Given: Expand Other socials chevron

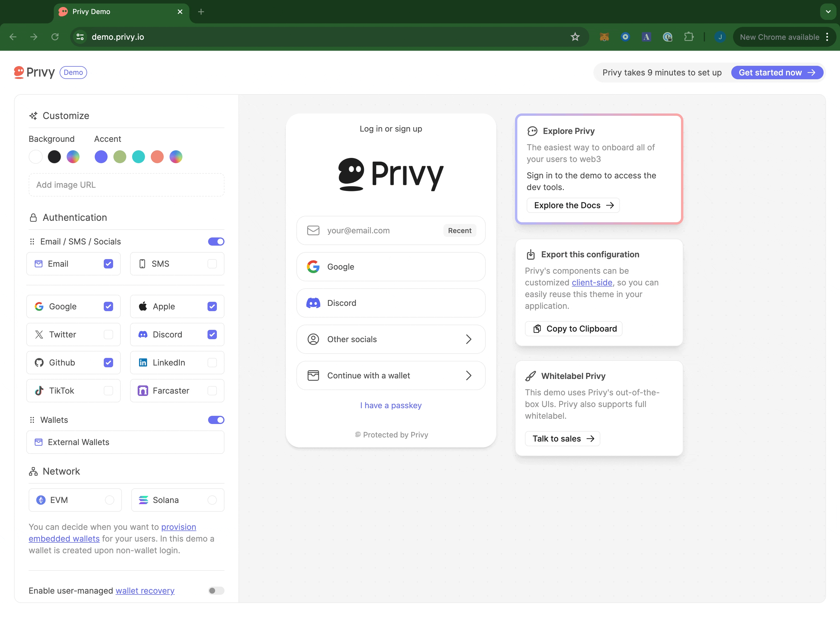Looking at the screenshot, I should tap(469, 339).
